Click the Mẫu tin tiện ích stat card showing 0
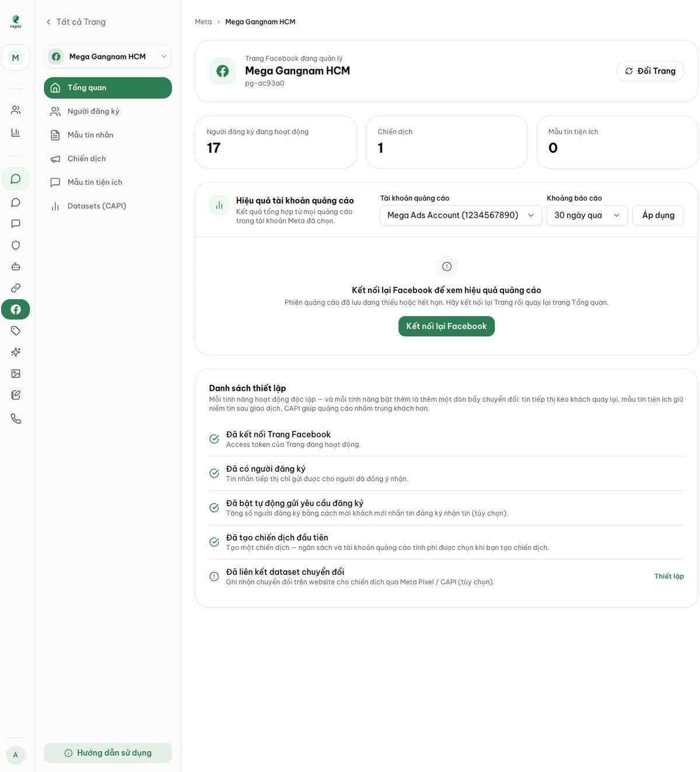 coord(617,142)
